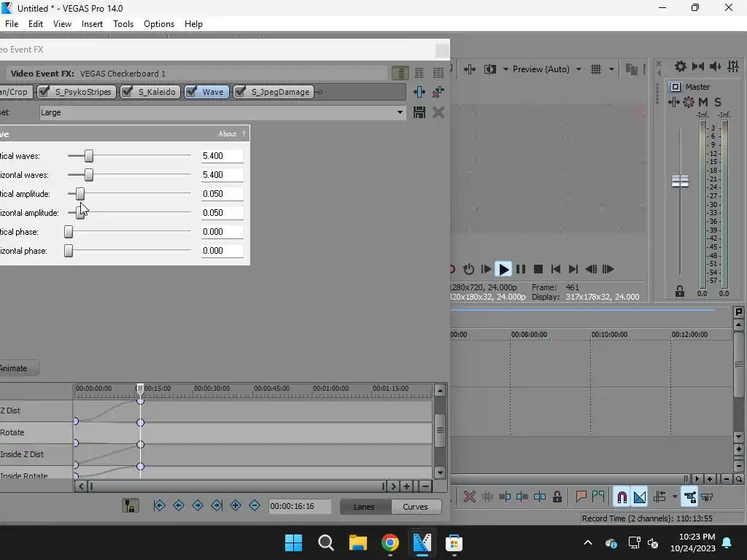Screen dimensions: 747x560
Task: Toggle sync cursor lock icon in FX timeline
Action: click(131, 506)
